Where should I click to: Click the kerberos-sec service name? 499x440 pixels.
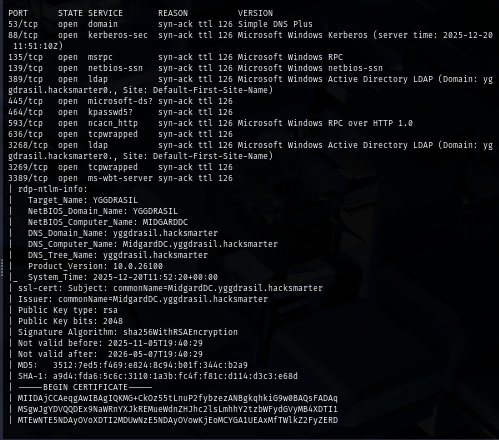point(118,35)
